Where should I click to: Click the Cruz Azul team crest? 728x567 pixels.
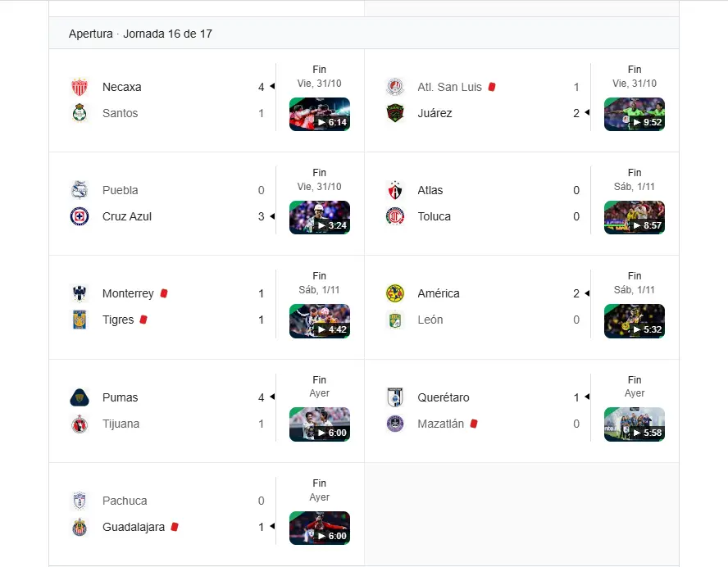[80, 216]
